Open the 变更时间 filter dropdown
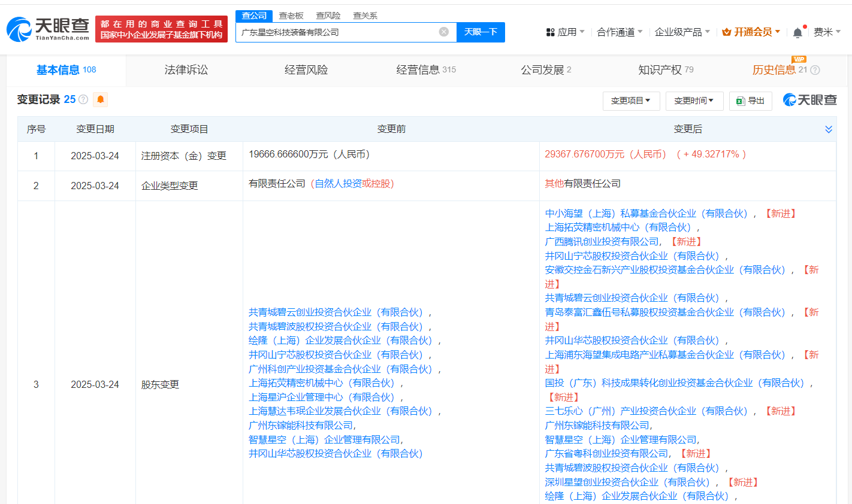This screenshot has height=504, width=852. tap(694, 101)
